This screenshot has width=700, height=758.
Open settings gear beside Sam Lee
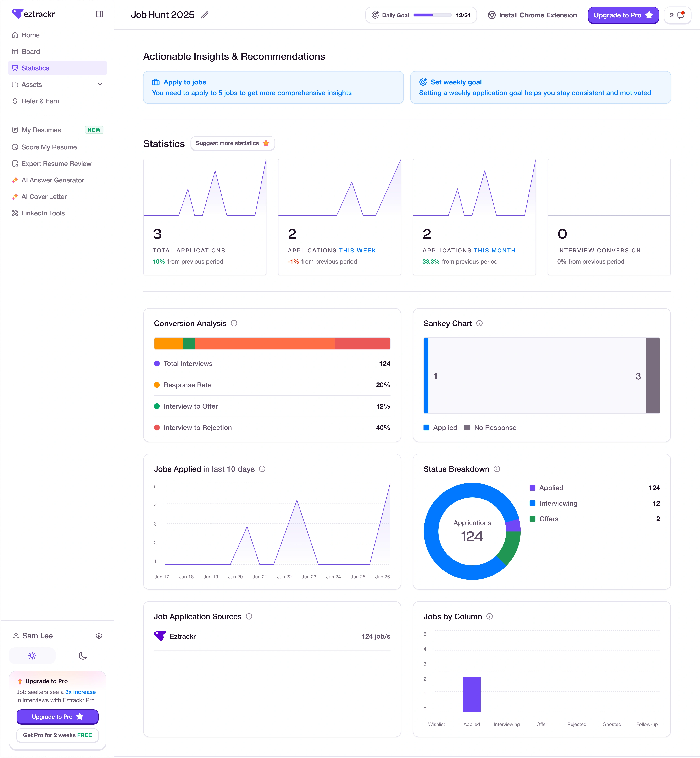99,636
